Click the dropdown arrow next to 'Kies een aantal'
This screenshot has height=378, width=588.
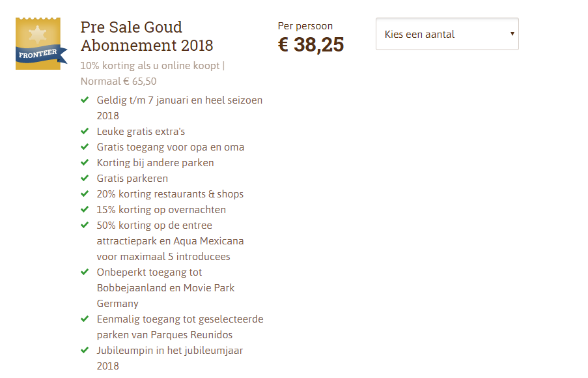point(512,34)
